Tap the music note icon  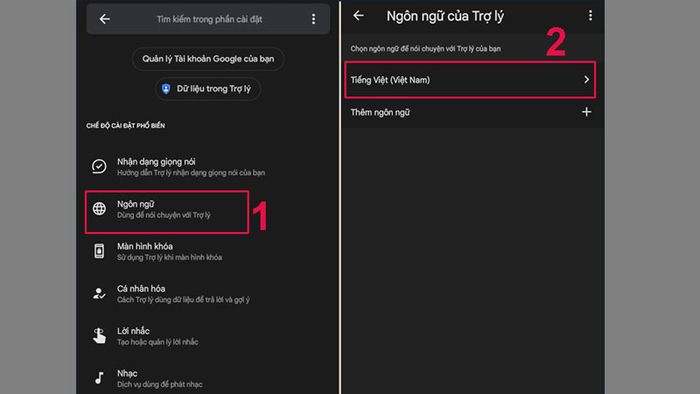[99, 378]
